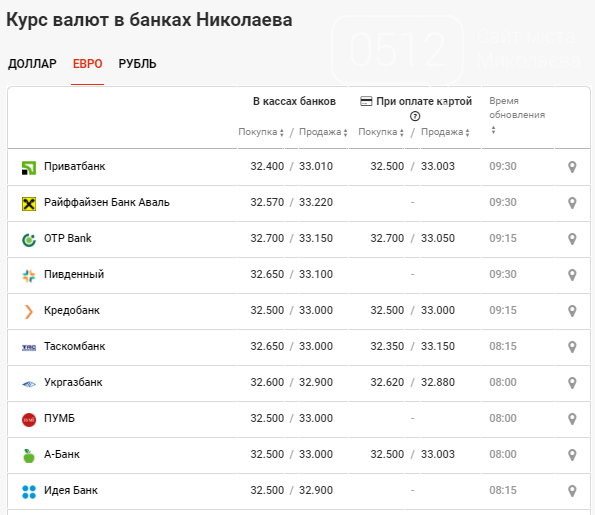Switch to the РУБЛЬ tab
This screenshot has width=595, height=515.
[137, 64]
